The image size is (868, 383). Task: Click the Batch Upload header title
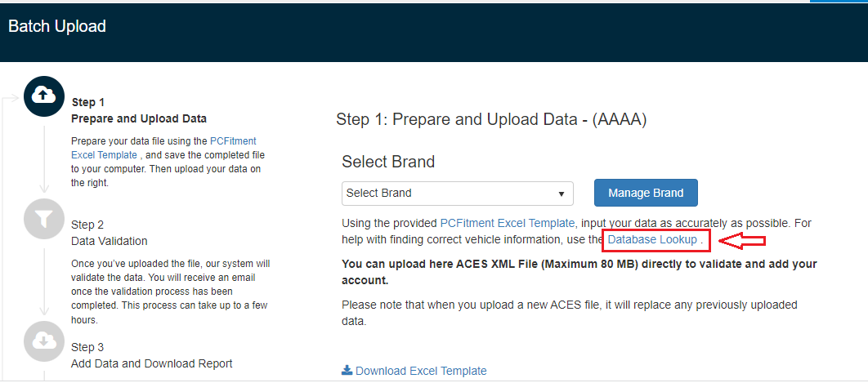(57, 26)
